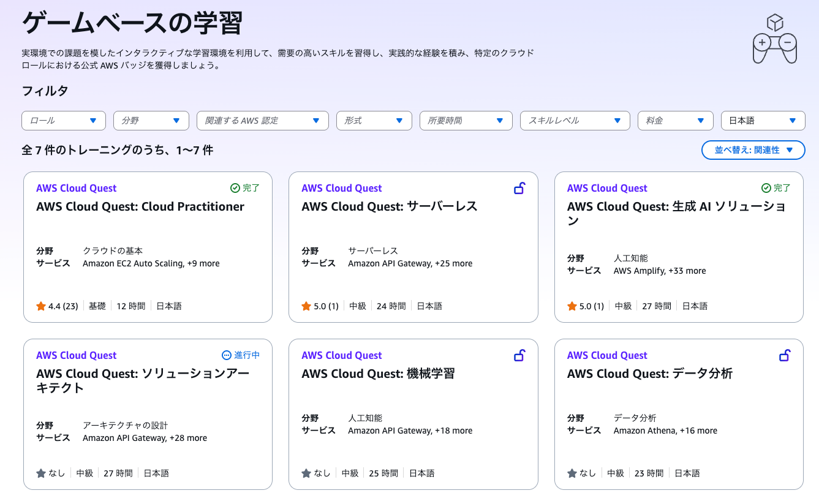Open AWS Cloud Quest: データ分析 title
The width and height of the screenshot is (819, 504).
650,374
